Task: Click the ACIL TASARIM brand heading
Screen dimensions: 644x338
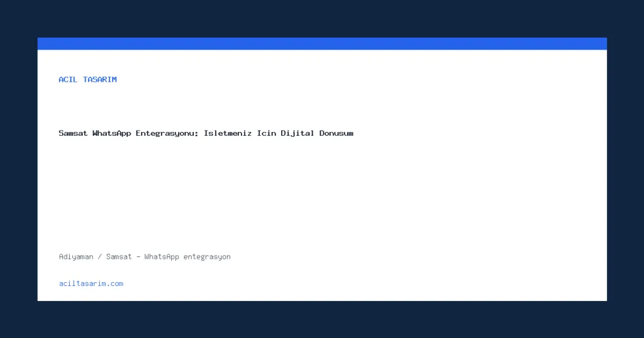Action: [x=87, y=80]
